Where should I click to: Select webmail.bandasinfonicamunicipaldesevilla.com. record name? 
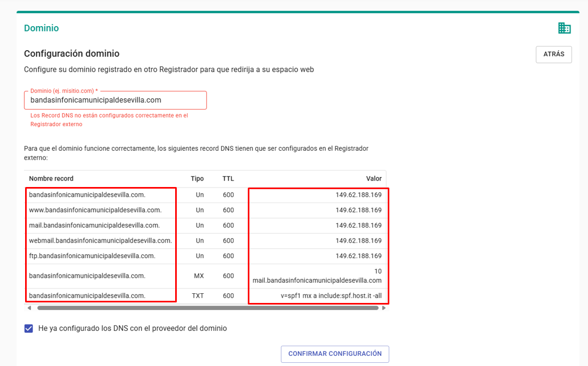coord(100,241)
